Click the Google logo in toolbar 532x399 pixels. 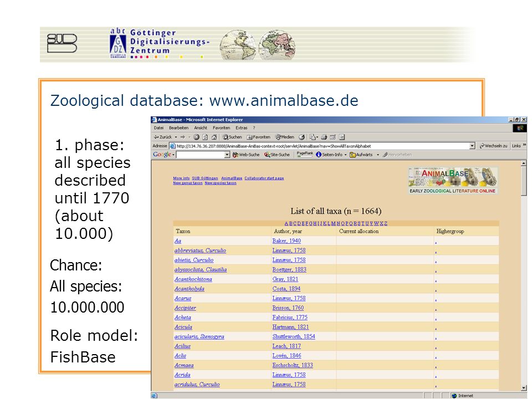point(162,155)
